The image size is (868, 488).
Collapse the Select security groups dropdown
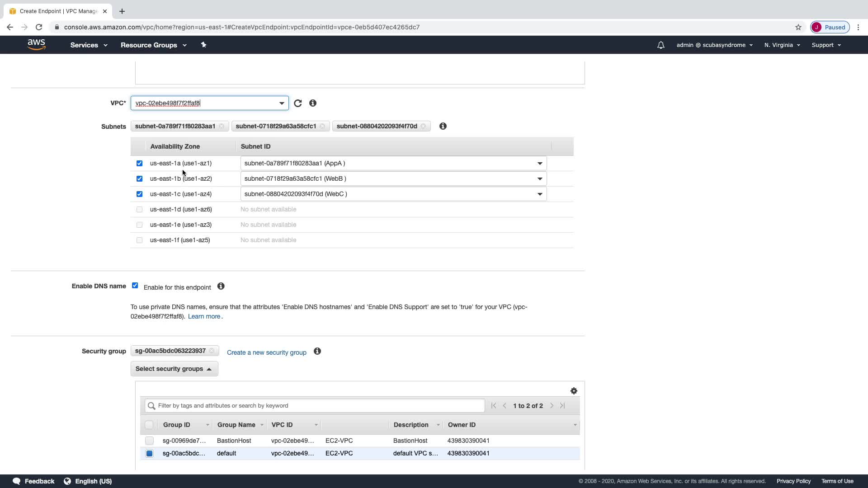pos(174,369)
